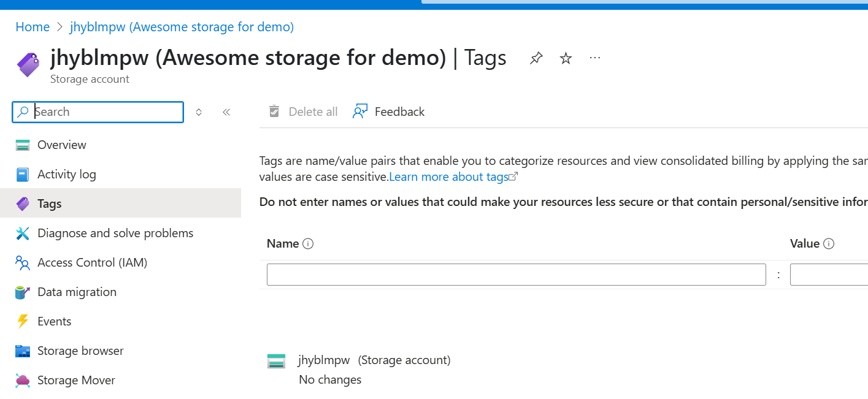Click the jhyblmpw storage account icon
This screenshot has width=868, height=399.
277,361
